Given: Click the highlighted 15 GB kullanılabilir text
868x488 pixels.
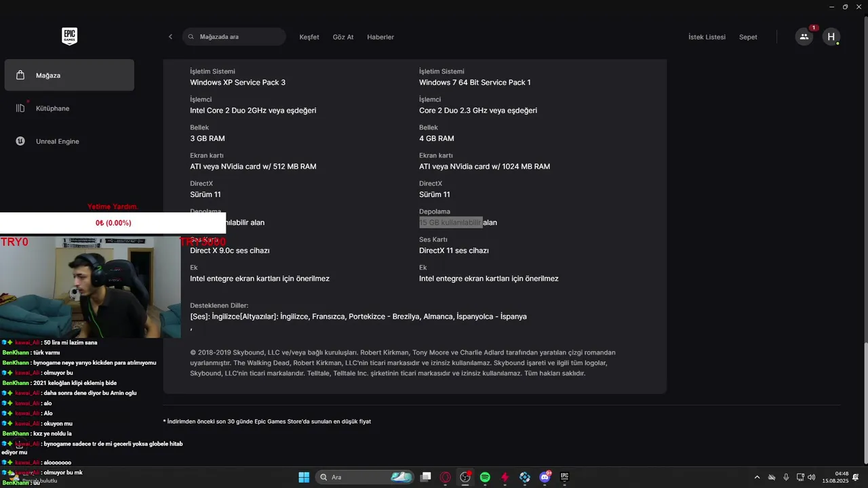Looking at the screenshot, I should (451, 222).
